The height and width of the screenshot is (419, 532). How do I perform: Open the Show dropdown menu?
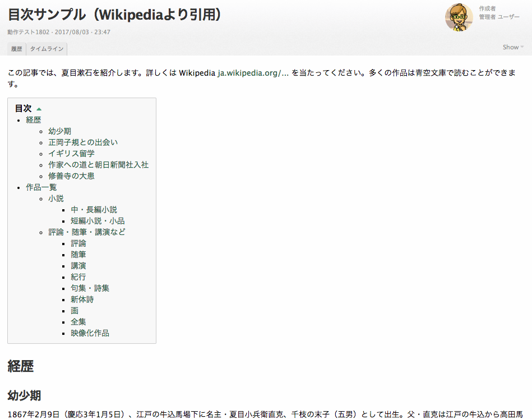click(x=513, y=47)
